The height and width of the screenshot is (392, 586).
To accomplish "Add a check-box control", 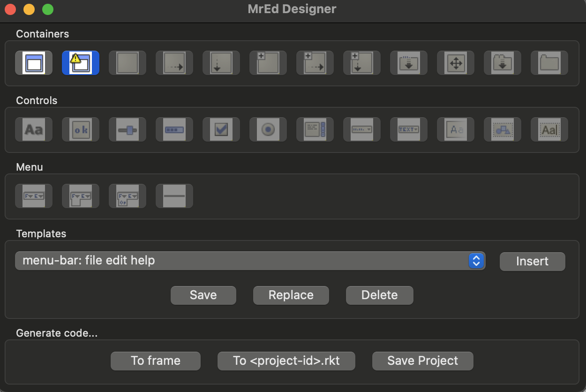I will (x=221, y=129).
